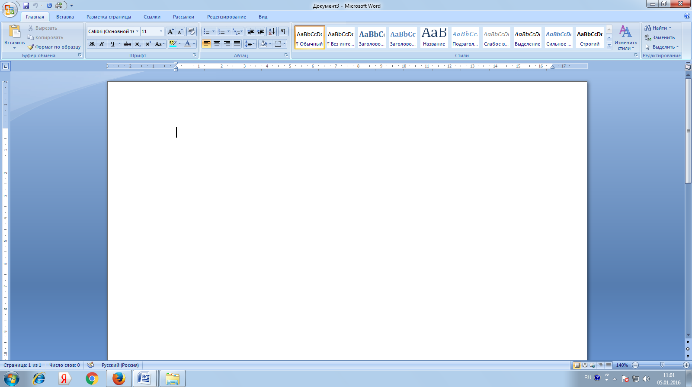This screenshot has height=387, width=692.
Task: Toggle bold formatting
Action: (92, 44)
